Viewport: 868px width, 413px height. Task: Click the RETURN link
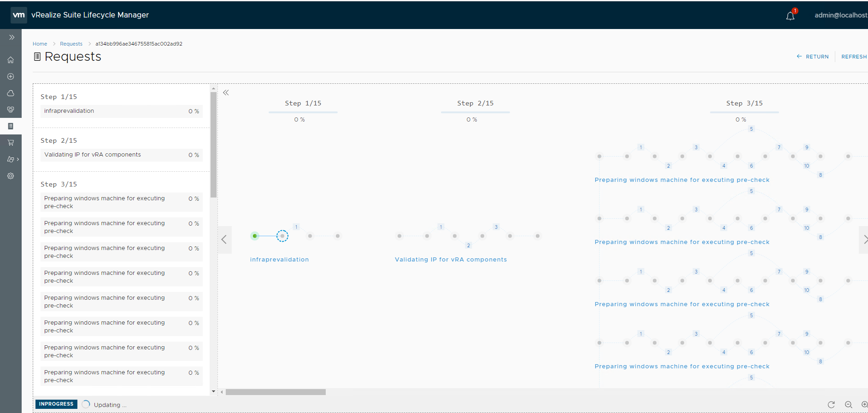(x=813, y=57)
